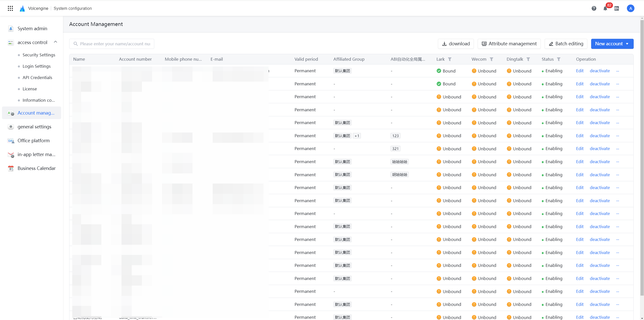The height and width of the screenshot is (320, 644).
Task: Start Batch editing
Action: coord(566,44)
